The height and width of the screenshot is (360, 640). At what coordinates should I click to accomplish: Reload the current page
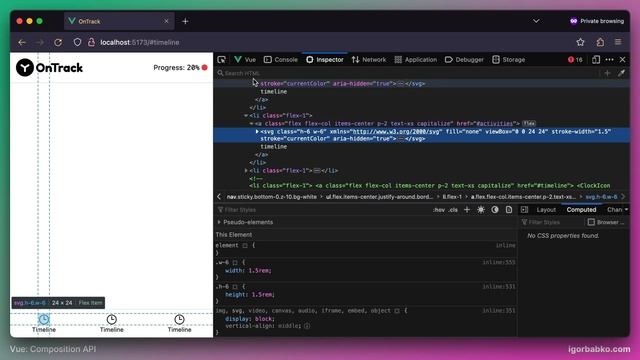tap(58, 42)
